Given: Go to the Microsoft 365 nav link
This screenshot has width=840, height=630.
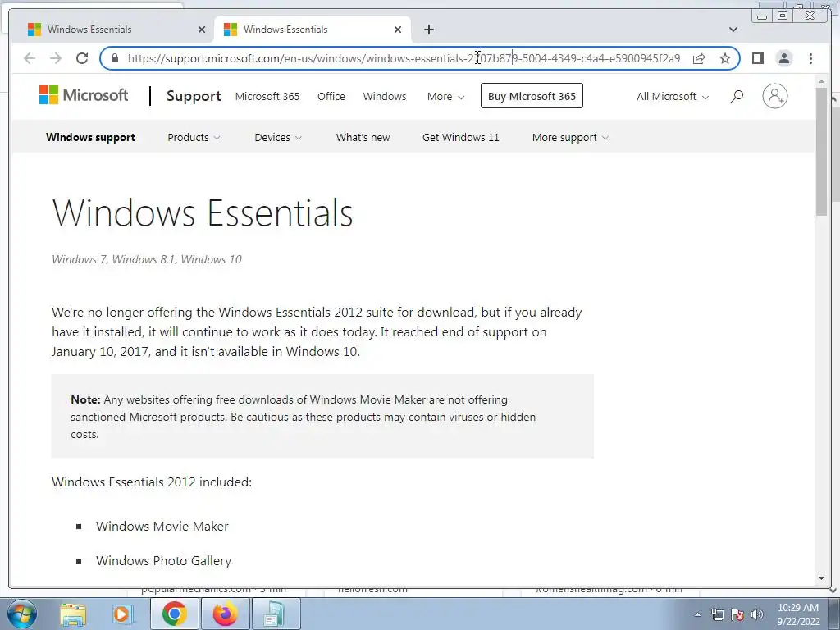Looking at the screenshot, I should 267,97.
